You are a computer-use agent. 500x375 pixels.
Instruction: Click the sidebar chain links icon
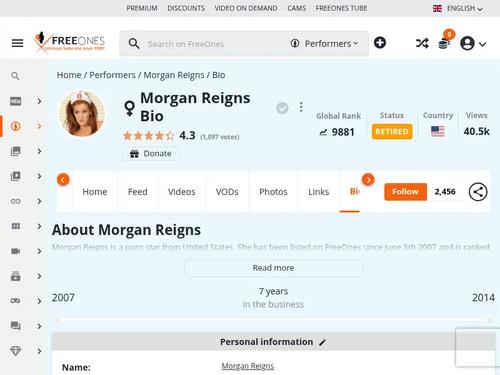point(16,201)
